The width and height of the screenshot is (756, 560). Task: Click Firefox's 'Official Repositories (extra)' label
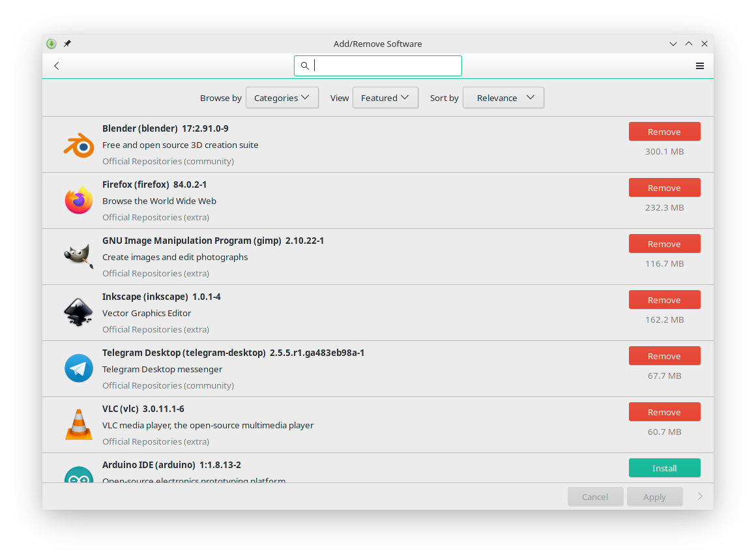[x=156, y=217]
